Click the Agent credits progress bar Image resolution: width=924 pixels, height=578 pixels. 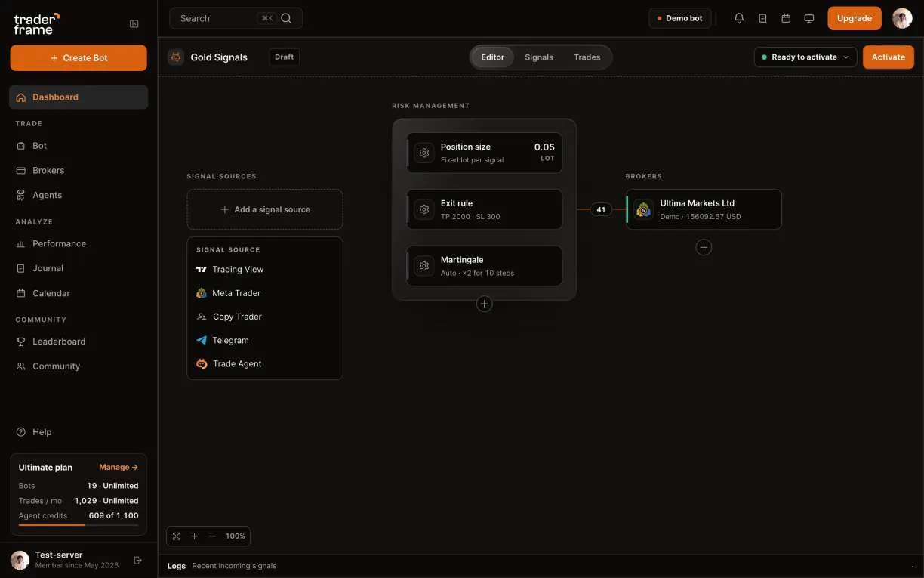pos(79,524)
